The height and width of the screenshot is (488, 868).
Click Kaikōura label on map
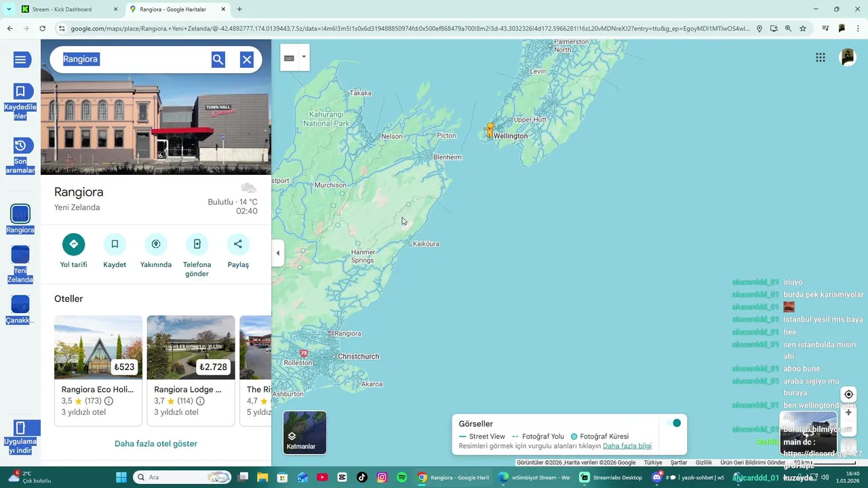point(426,244)
